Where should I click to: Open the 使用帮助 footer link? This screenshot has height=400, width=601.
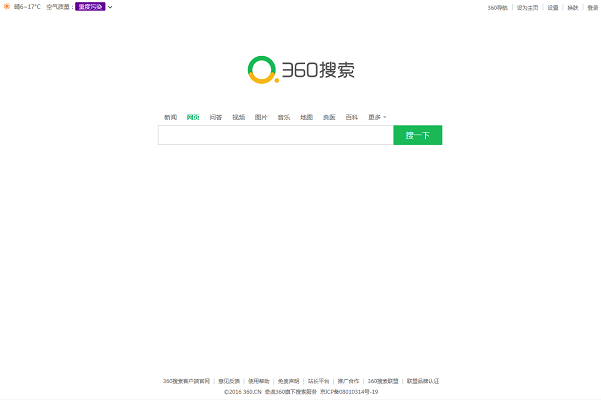pos(259,381)
